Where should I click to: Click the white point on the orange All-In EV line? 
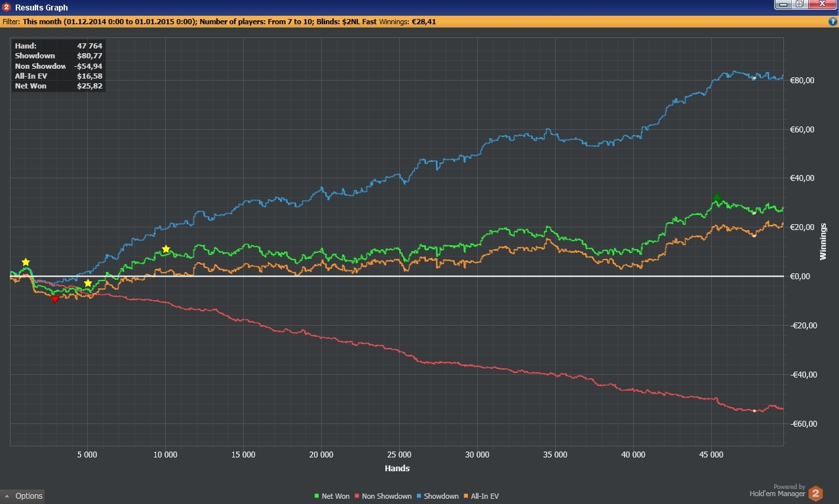[x=754, y=235]
